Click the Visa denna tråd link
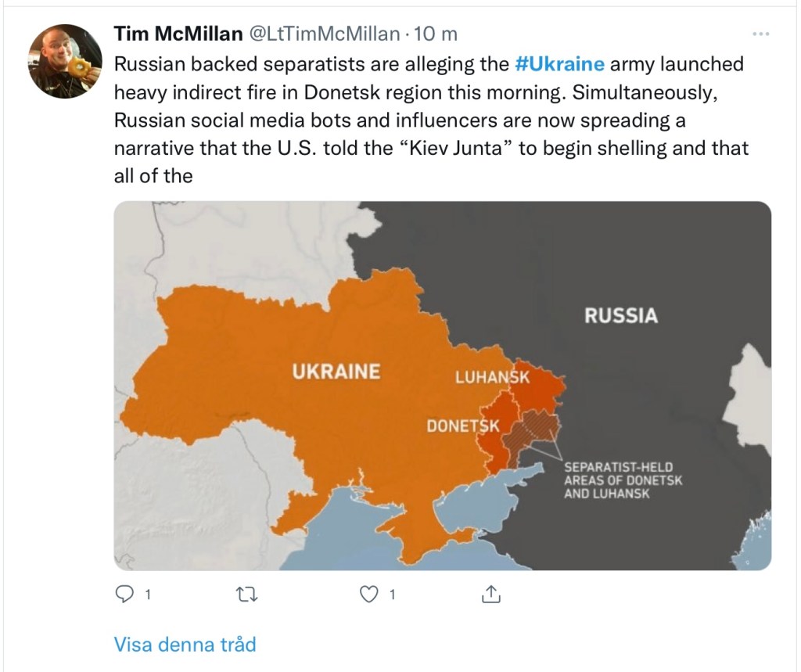The width and height of the screenshot is (801, 672). (x=185, y=645)
